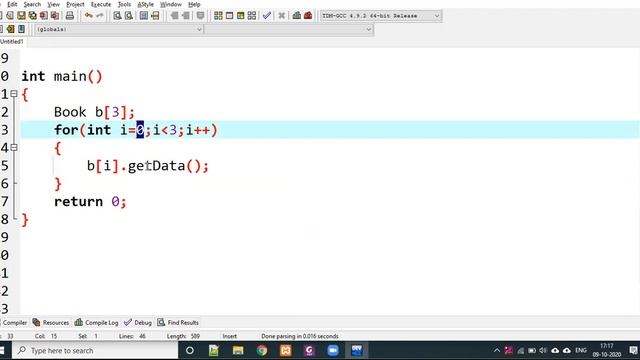Open the (globals) scope dropdown
The height and width of the screenshot is (360, 640).
pos(119,29)
